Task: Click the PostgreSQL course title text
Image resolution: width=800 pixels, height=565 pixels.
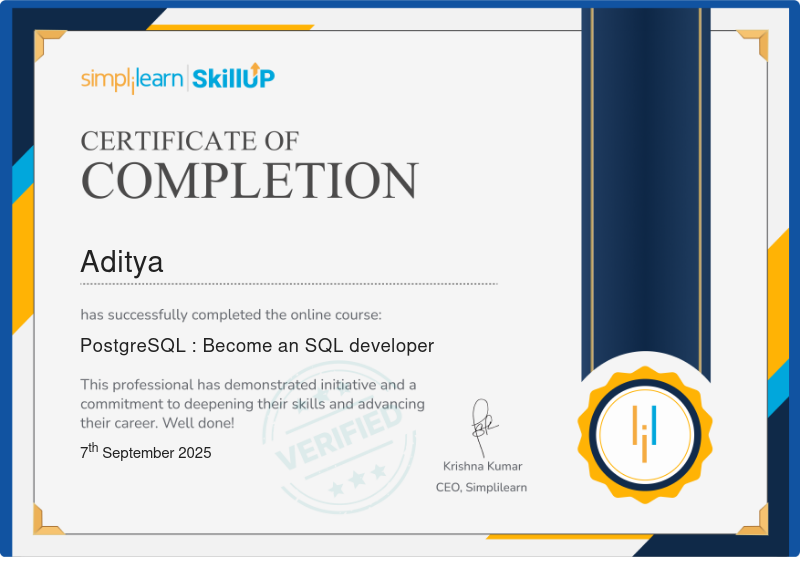Action: point(257,346)
